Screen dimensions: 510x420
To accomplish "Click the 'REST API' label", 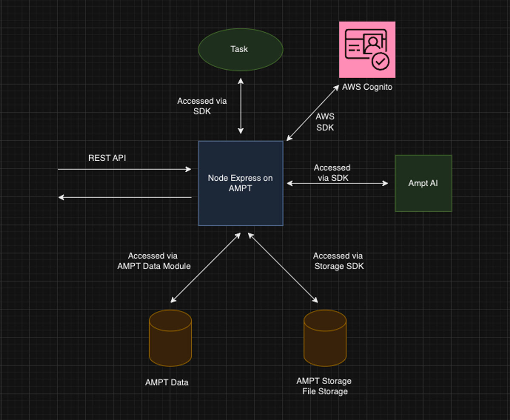I will click(x=107, y=158).
